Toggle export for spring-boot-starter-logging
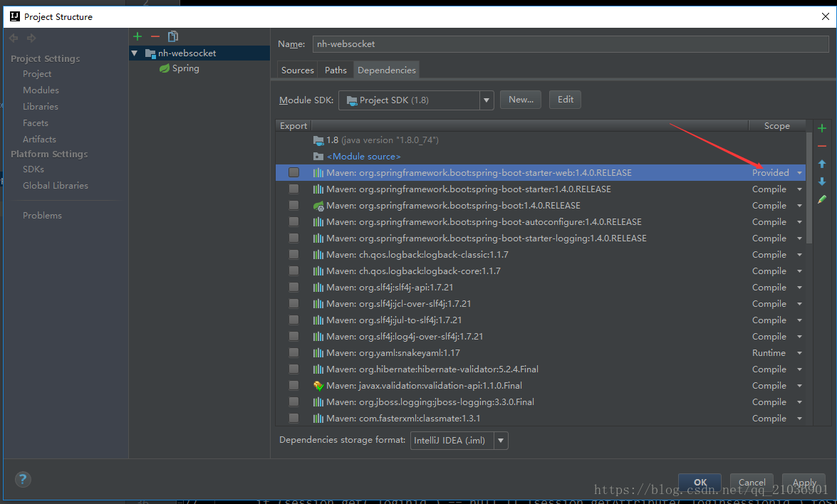Image resolution: width=837 pixels, height=504 pixels. pyautogui.click(x=293, y=238)
